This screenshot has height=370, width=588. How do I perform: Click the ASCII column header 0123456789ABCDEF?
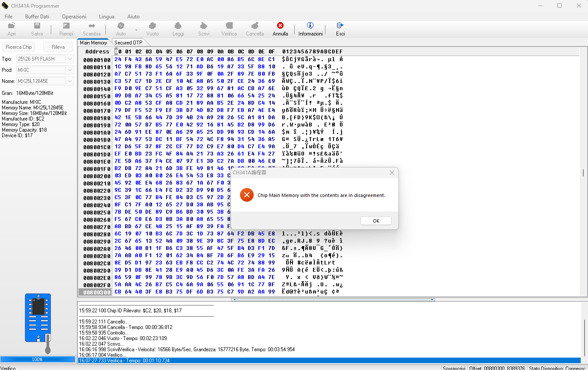pyautogui.click(x=312, y=52)
